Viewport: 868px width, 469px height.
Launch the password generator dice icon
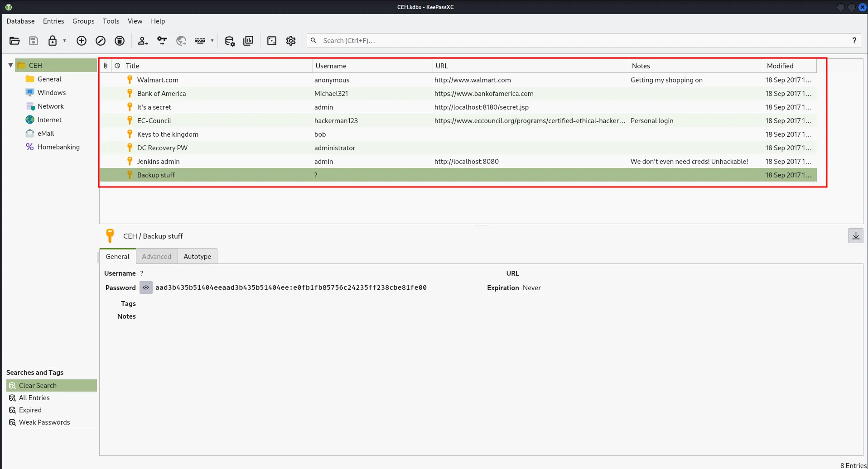tap(272, 41)
